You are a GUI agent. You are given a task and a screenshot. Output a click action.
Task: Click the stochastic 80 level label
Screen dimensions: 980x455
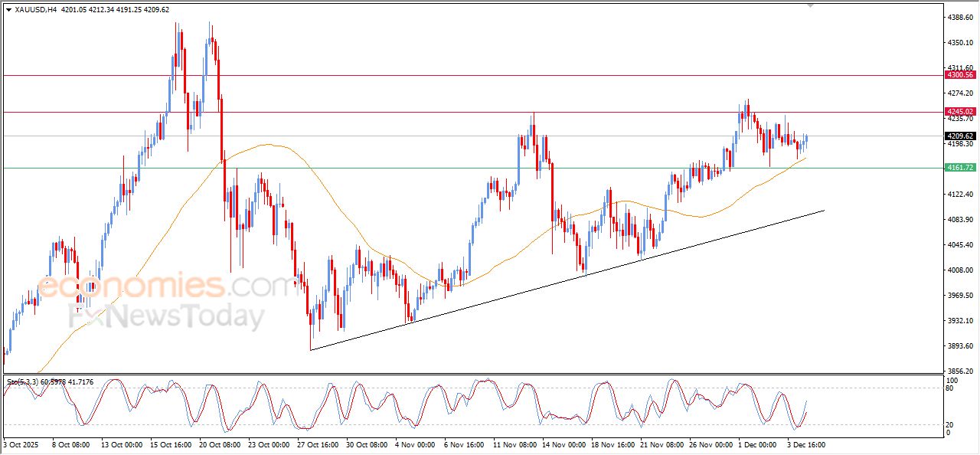[951, 388]
